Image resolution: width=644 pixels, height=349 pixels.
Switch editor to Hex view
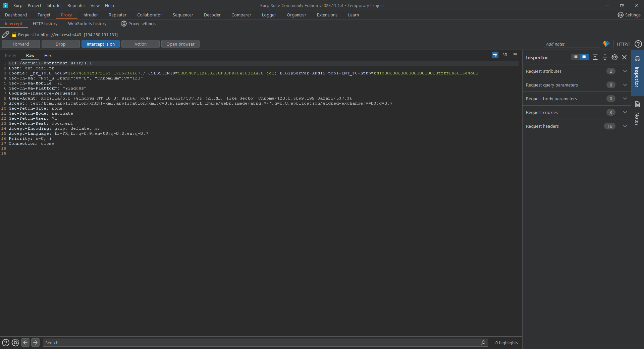[x=48, y=56]
